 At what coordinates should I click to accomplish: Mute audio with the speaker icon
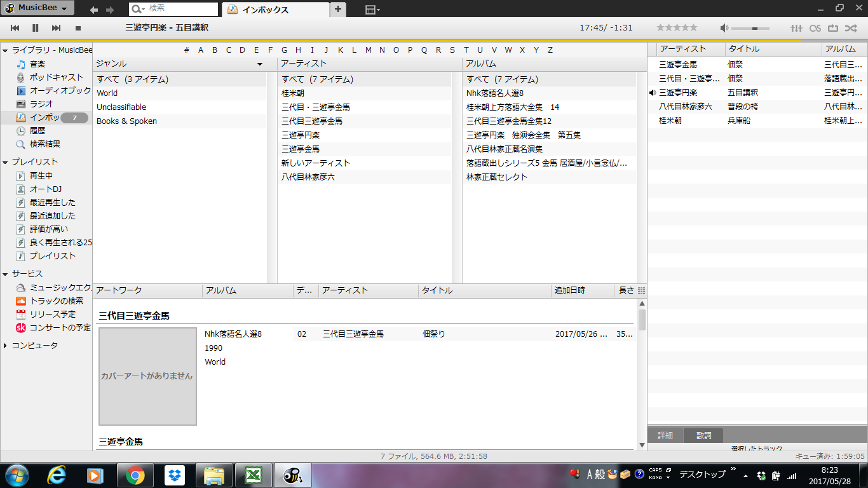pos(724,28)
